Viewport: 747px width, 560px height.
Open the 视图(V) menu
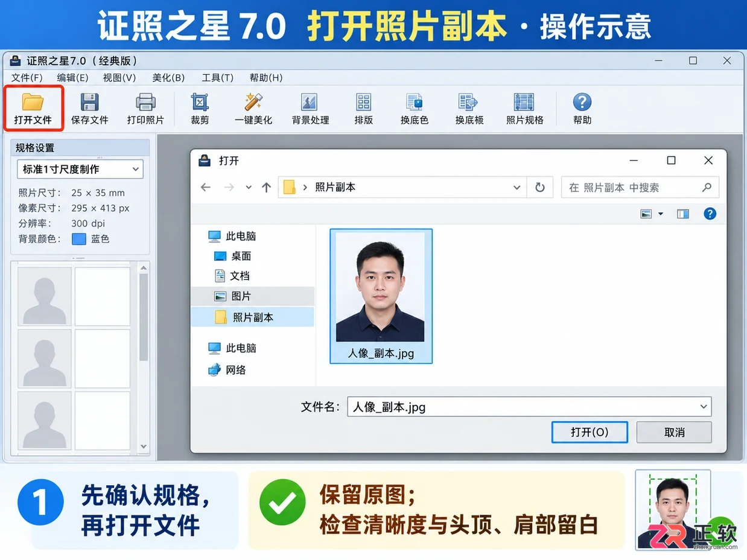click(119, 78)
